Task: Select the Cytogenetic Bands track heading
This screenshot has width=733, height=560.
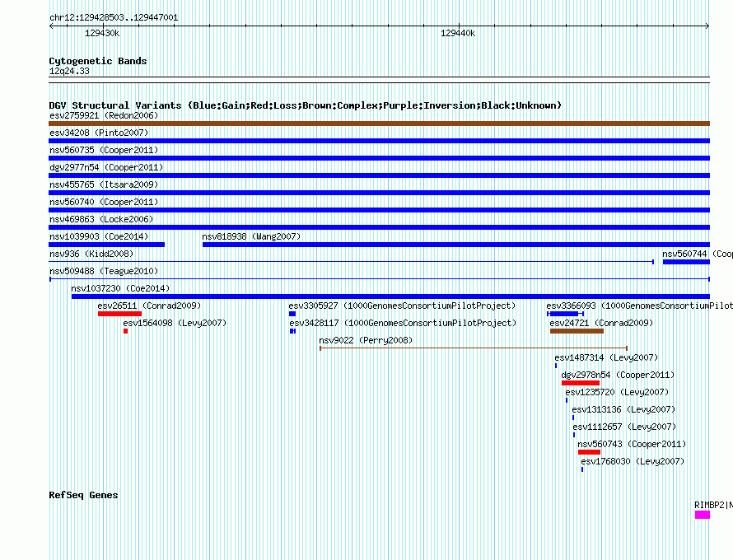Action: (x=97, y=61)
